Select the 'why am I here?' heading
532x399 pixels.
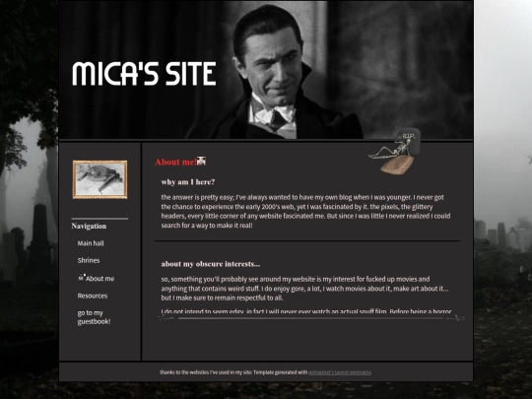click(x=188, y=182)
